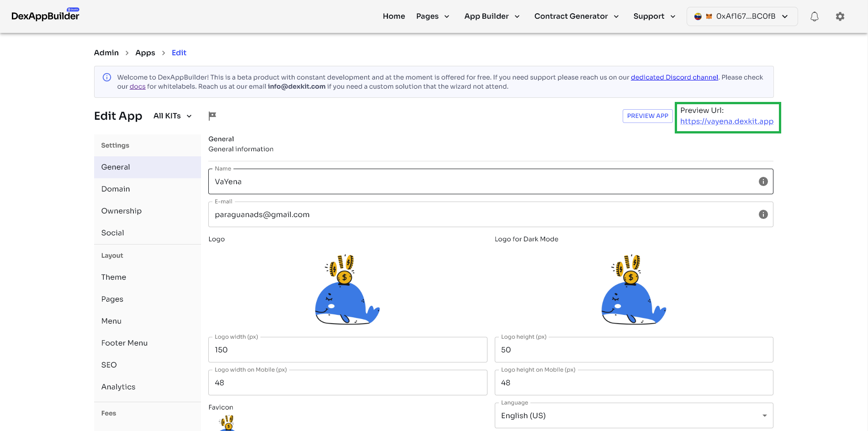Click the notification bell icon
The width and height of the screenshot is (868, 431).
[x=814, y=16]
